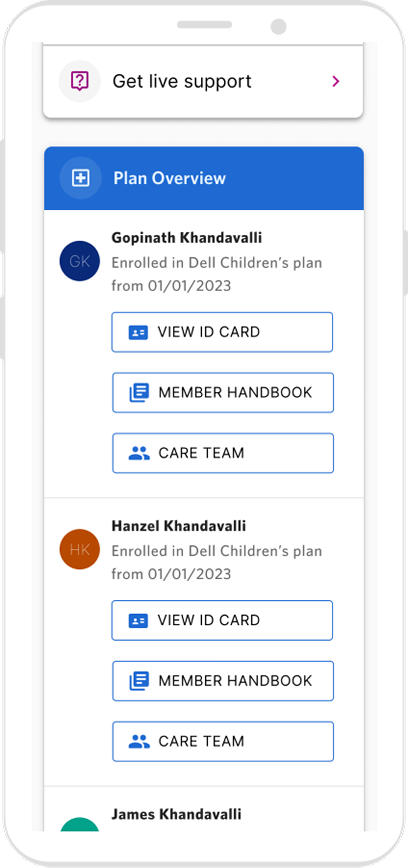Open Get live support via the right chevron arrow

(x=336, y=81)
